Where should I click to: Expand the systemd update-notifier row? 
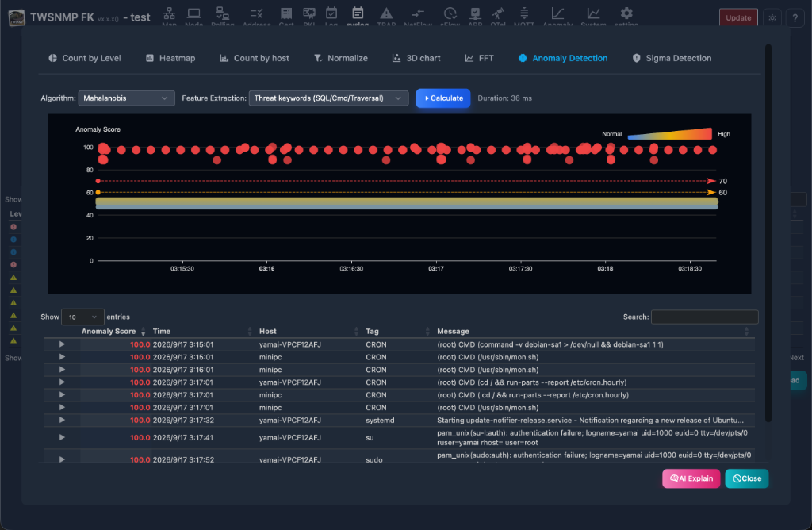click(62, 420)
